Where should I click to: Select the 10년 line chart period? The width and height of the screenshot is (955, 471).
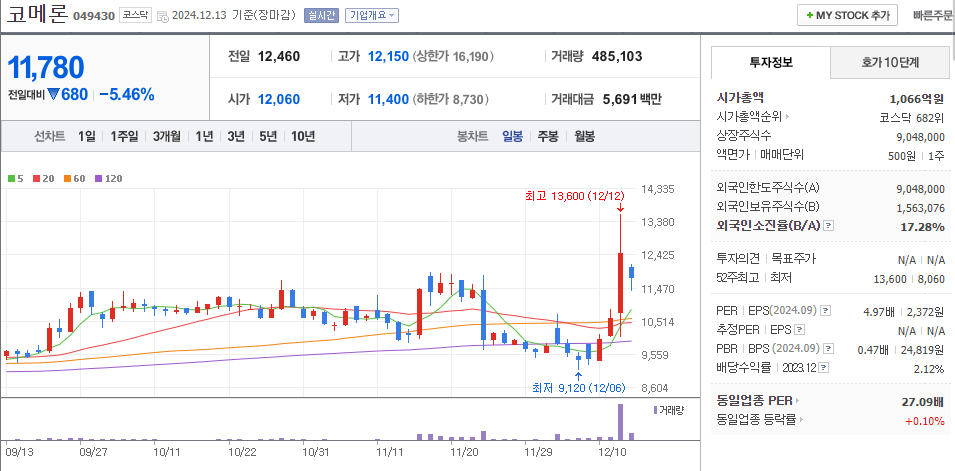click(x=303, y=136)
